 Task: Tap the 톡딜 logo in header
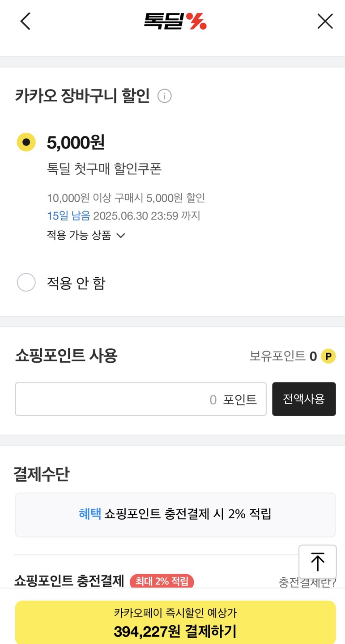click(x=175, y=21)
